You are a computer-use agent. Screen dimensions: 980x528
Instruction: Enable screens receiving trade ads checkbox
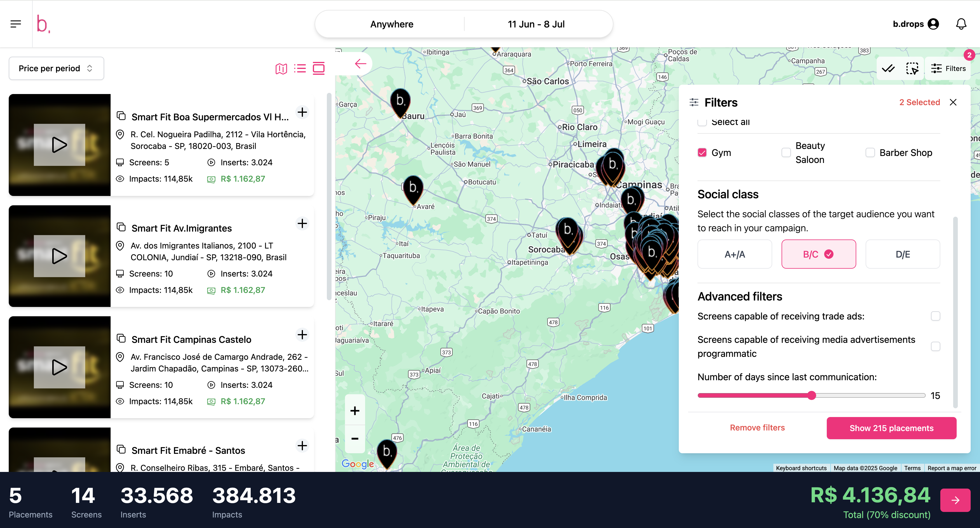935,316
